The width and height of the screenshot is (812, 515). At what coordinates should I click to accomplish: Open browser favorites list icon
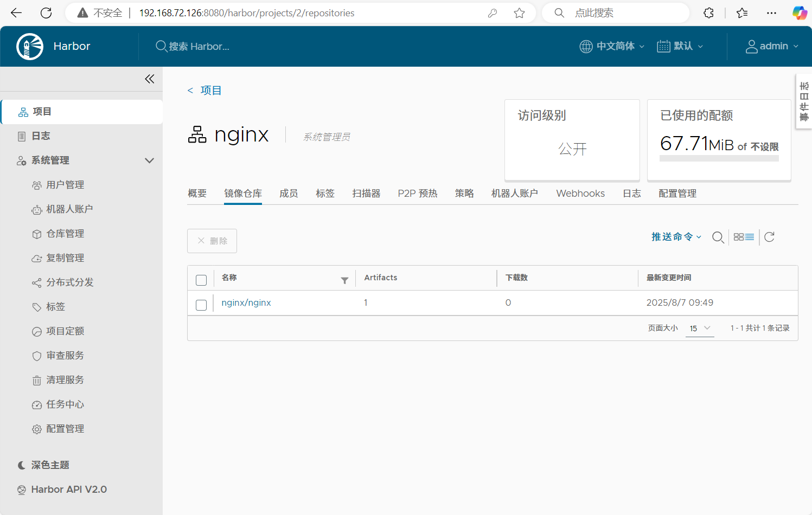742,13
